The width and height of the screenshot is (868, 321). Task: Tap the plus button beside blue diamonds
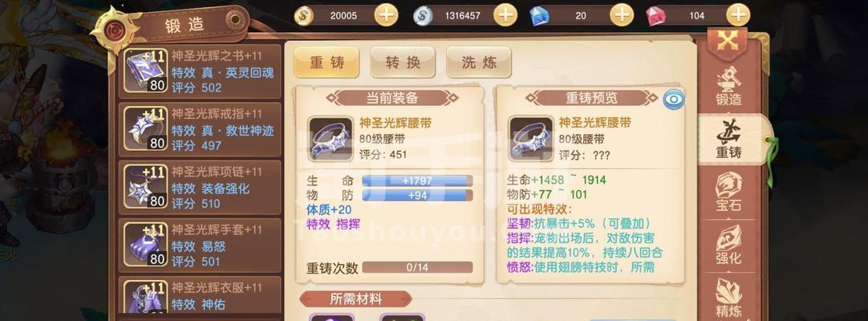[x=622, y=15]
